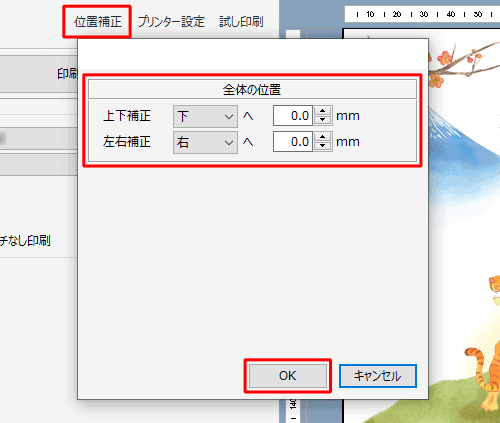Click 試し印刷 to test print
500x423 pixels.
(x=241, y=22)
